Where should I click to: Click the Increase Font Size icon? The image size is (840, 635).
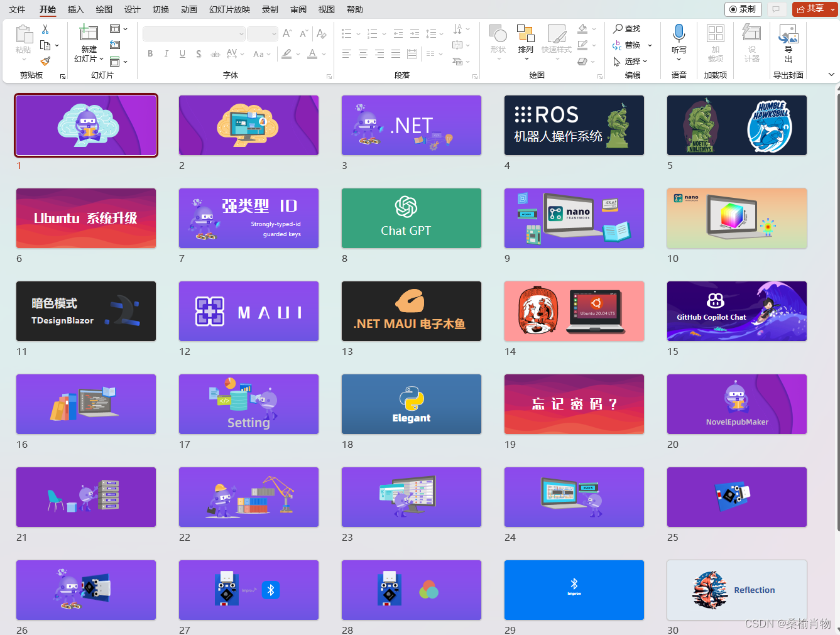(287, 33)
